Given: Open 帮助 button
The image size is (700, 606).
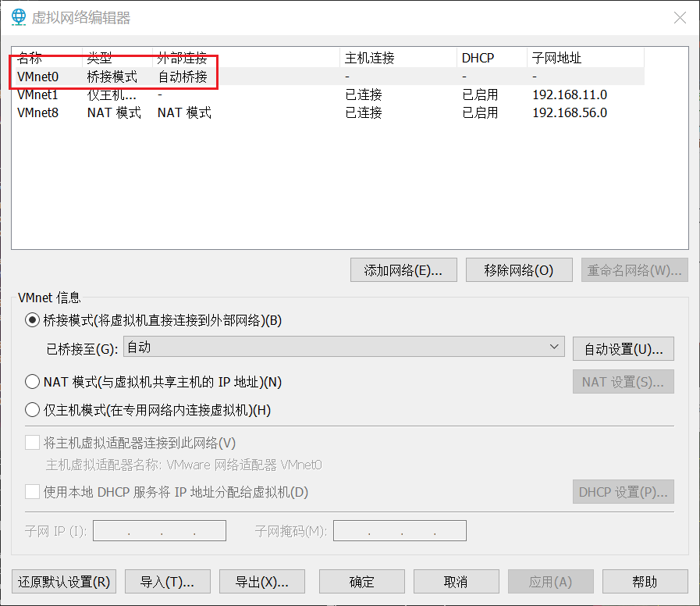Looking at the screenshot, I should point(645,582).
